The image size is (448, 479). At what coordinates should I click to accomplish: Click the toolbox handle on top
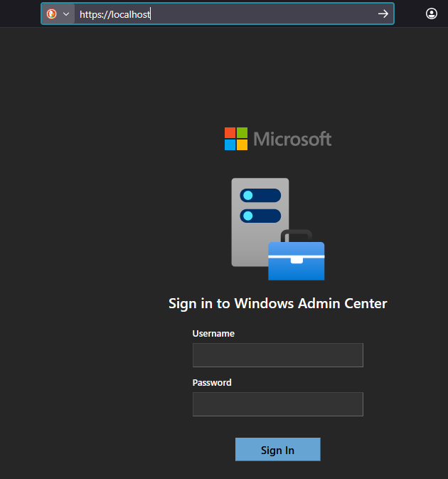coord(297,236)
